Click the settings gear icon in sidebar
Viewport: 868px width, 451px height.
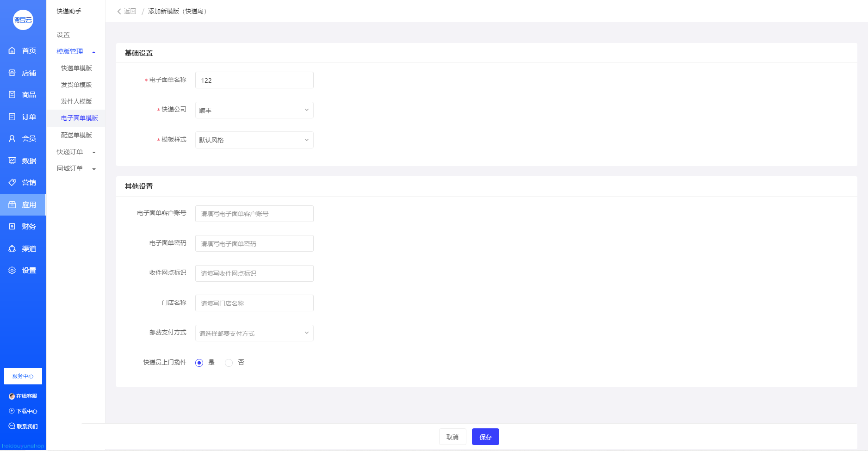[x=12, y=271]
